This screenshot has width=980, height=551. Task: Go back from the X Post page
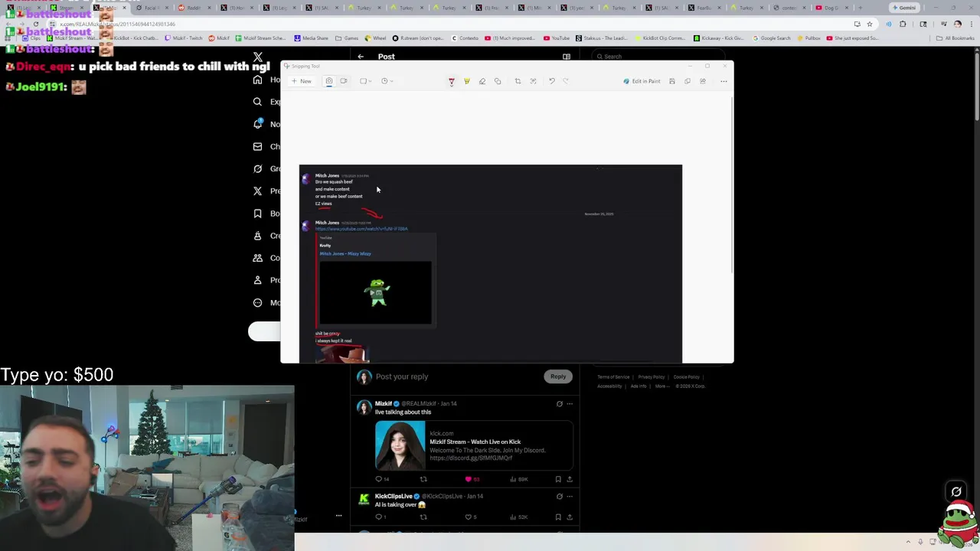361,57
